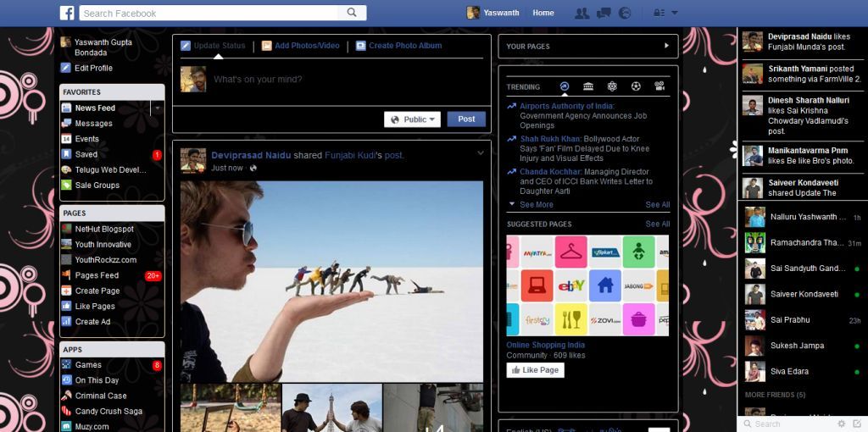Viewport: 868px width, 432px height.
Task: Go to Home in top bar
Action: pyautogui.click(x=543, y=13)
